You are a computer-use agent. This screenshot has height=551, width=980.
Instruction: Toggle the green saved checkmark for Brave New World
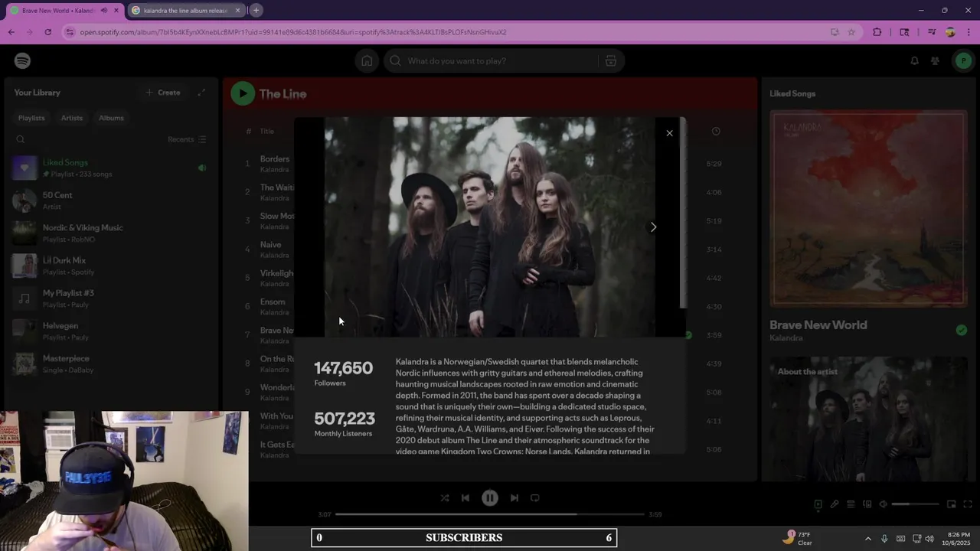[x=962, y=330]
